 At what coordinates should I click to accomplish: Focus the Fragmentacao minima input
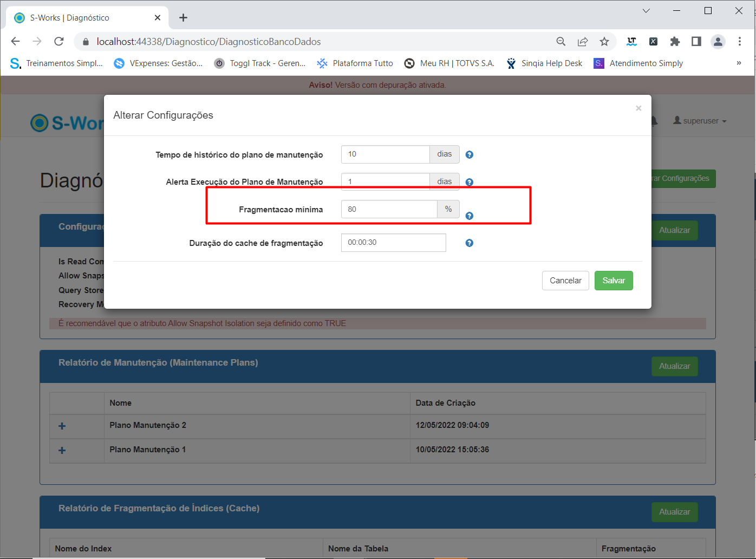(389, 209)
